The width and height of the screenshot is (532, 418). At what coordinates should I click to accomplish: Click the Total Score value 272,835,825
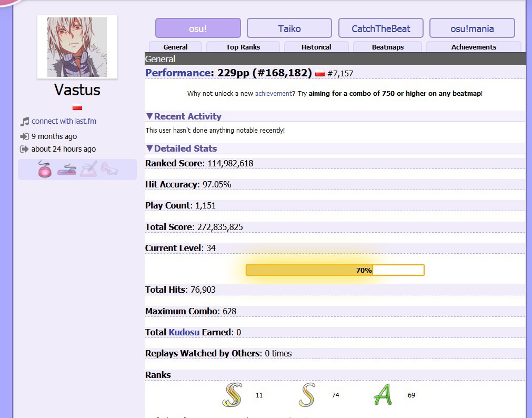click(x=220, y=227)
